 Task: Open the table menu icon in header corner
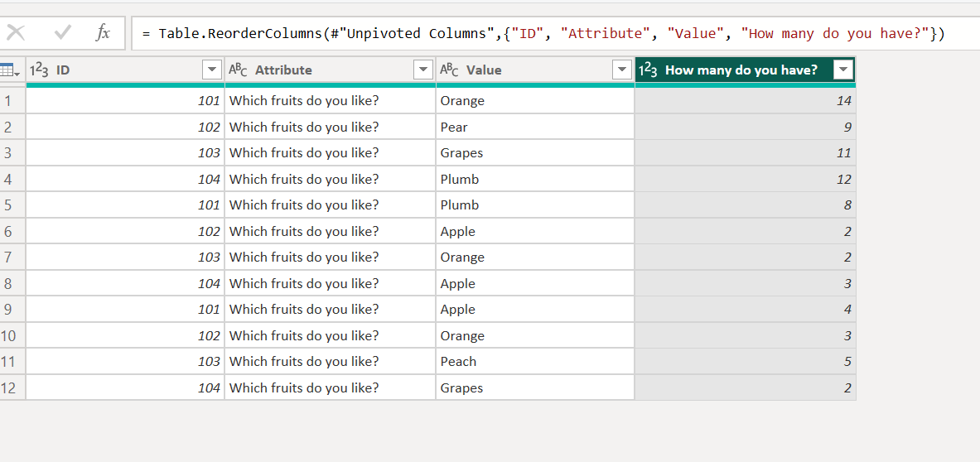[11, 70]
